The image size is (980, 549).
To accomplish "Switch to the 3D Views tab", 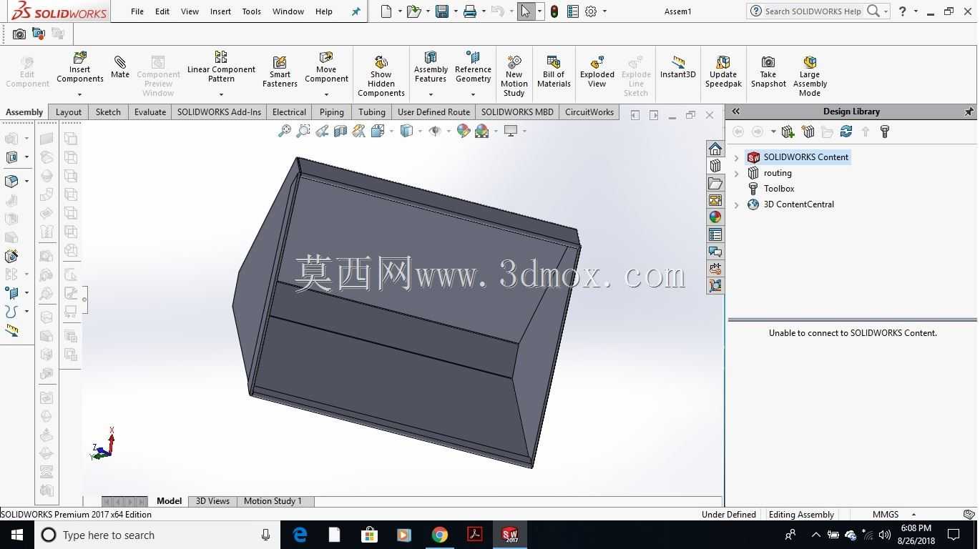I will [x=212, y=501].
